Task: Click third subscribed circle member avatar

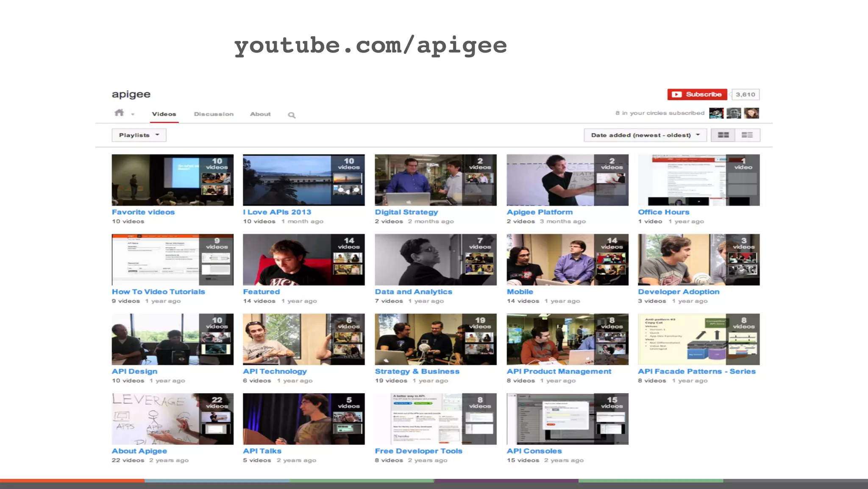Action: pos(751,113)
